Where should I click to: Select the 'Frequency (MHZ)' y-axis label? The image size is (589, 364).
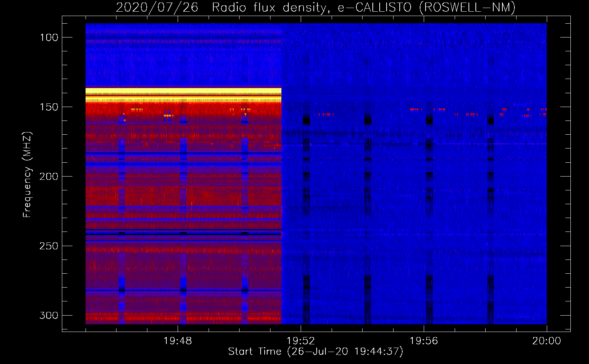[x=27, y=174]
